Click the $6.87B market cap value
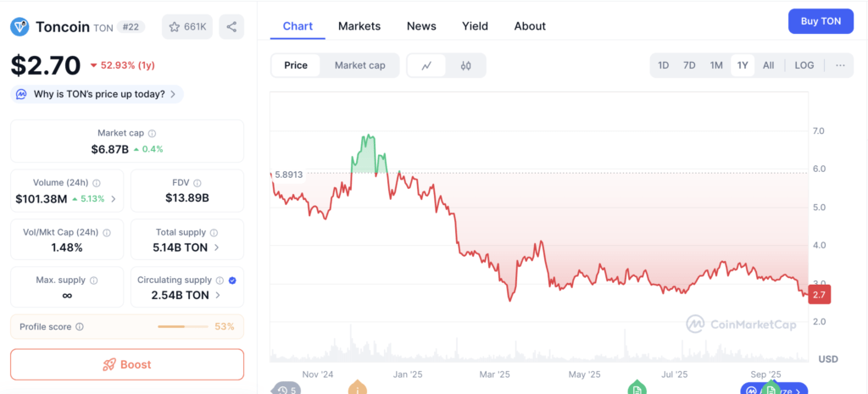This screenshot has width=868, height=394. point(109,149)
